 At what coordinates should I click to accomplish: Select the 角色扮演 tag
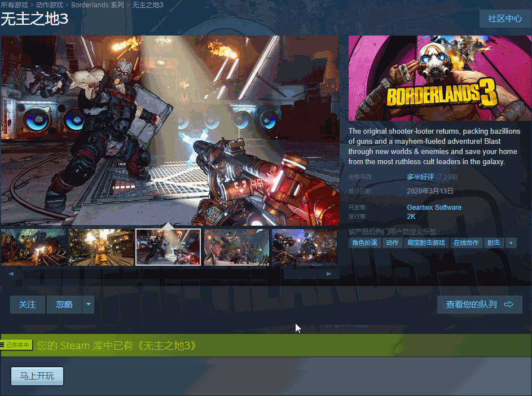365,243
